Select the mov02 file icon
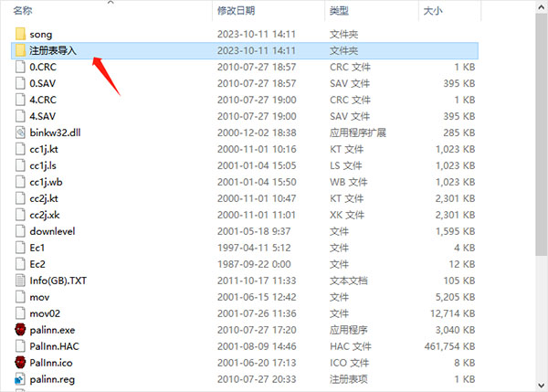This screenshot has width=548, height=392. [20, 313]
